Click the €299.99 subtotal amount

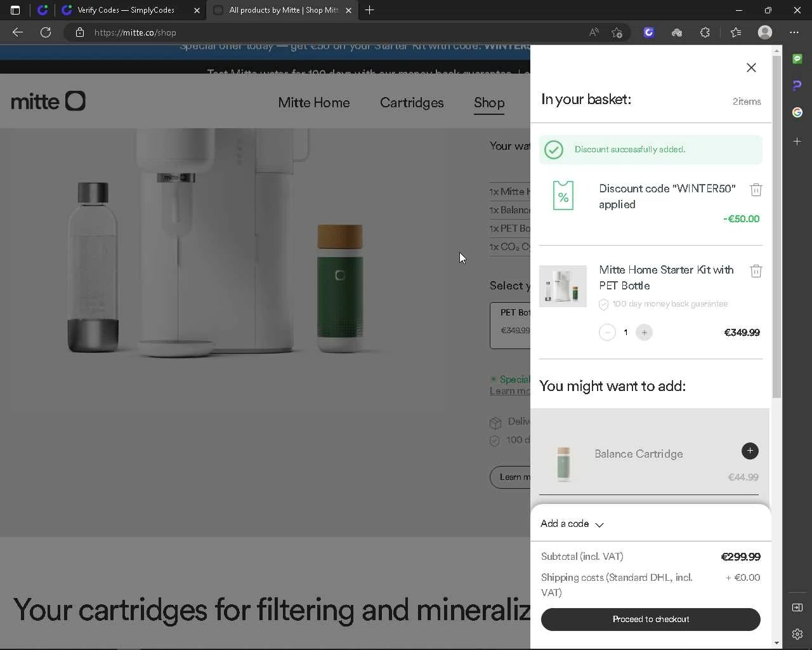(x=740, y=557)
